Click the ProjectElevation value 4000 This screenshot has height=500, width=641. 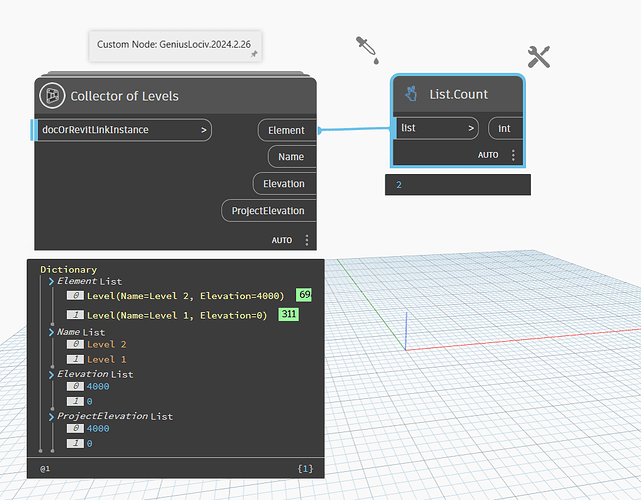coord(98,429)
